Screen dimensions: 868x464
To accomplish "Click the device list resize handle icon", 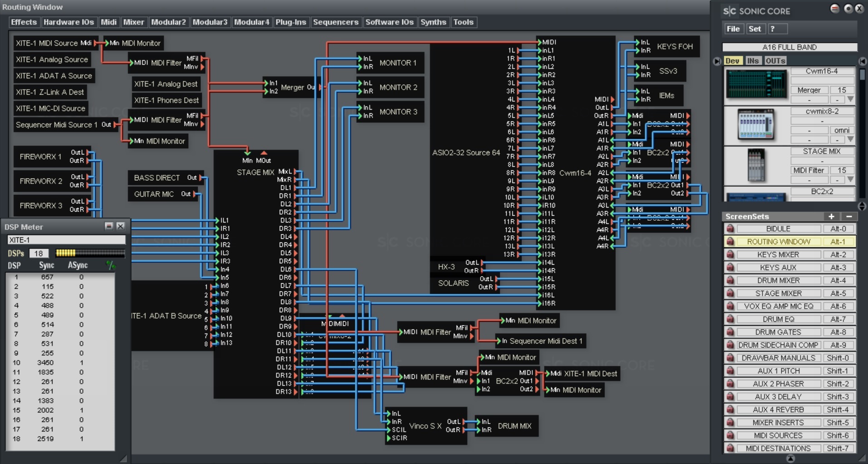I will pos(862,206).
